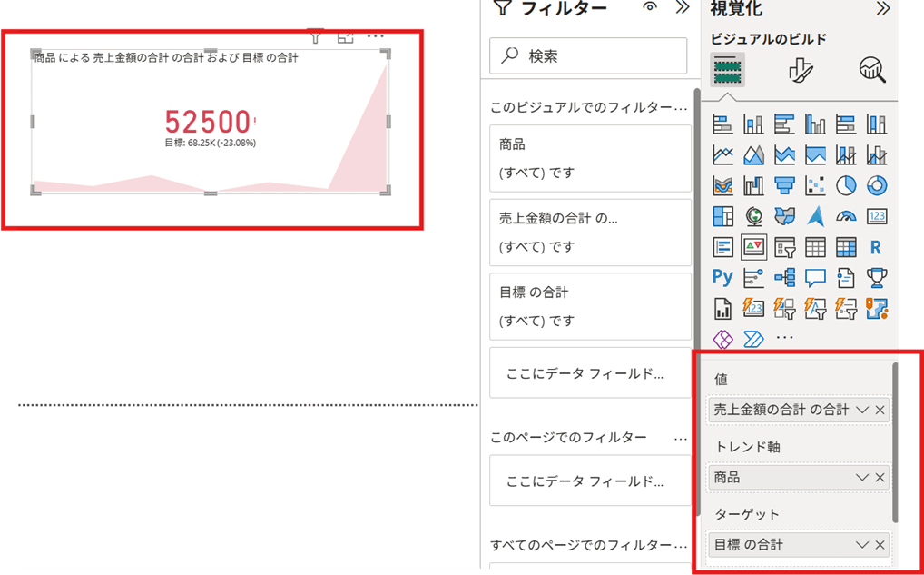Expand dropdown on 商品 trend axis field

[x=862, y=478]
